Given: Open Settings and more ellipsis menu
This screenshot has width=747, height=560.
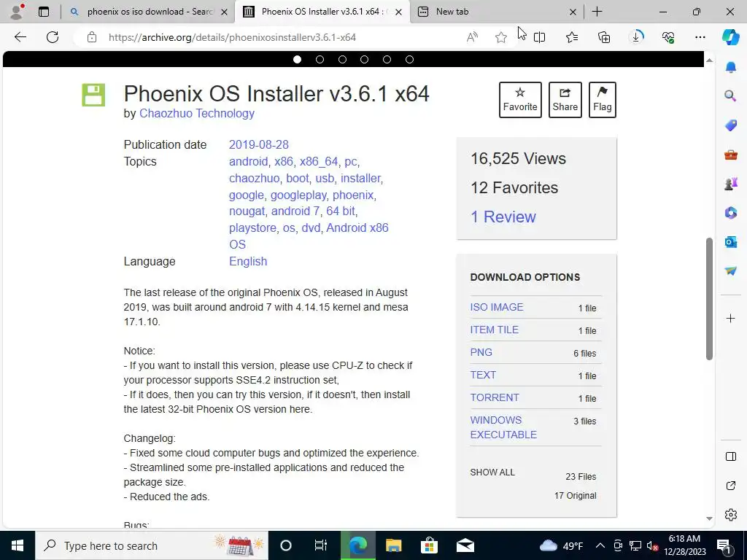Looking at the screenshot, I should [x=700, y=37].
